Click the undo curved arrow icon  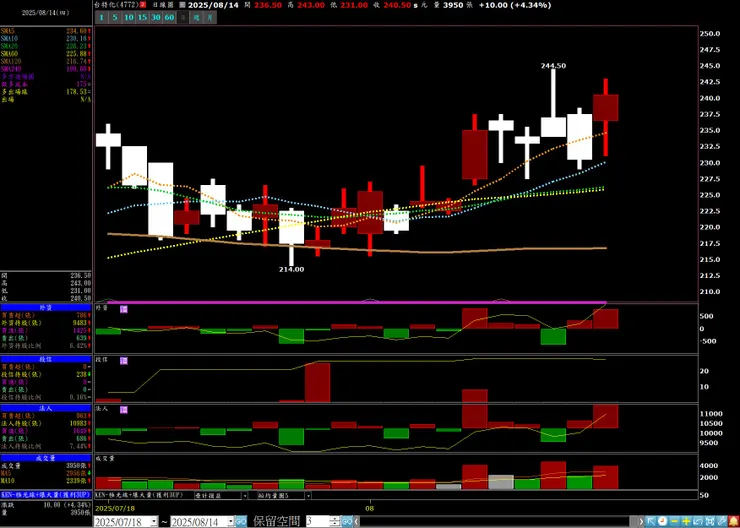pos(698,521)
